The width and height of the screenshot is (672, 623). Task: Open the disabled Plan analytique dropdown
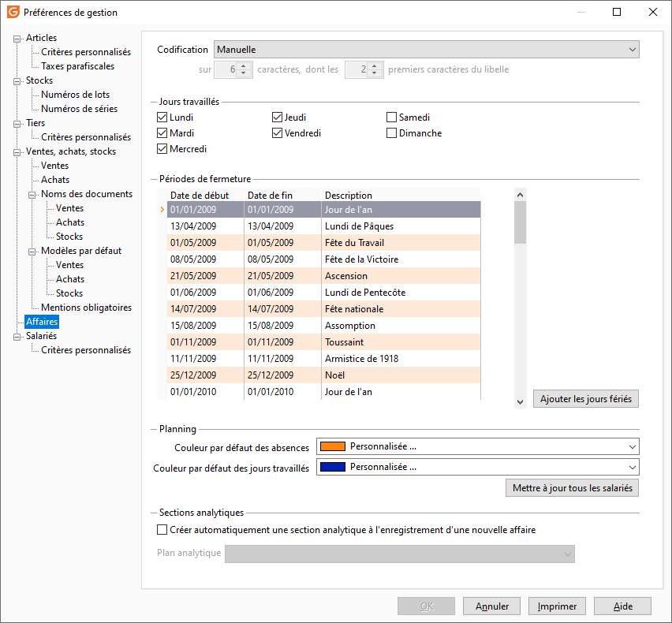click(x=399, y=554)
